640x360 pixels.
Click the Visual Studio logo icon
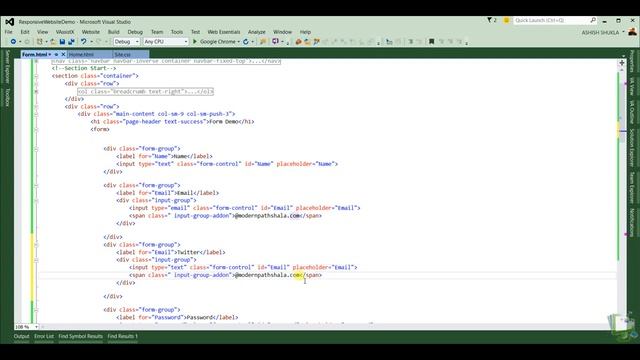(10, 22)
